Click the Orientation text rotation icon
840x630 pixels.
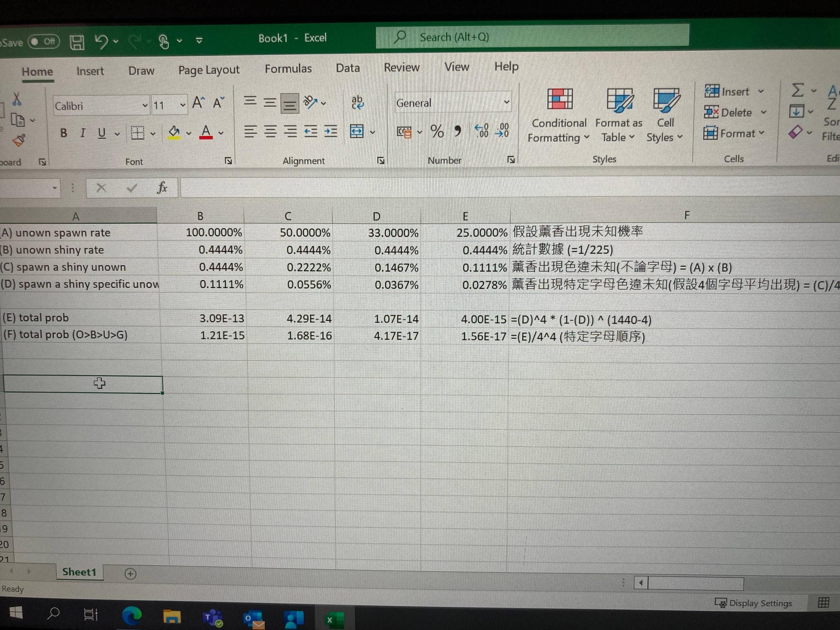310,102
